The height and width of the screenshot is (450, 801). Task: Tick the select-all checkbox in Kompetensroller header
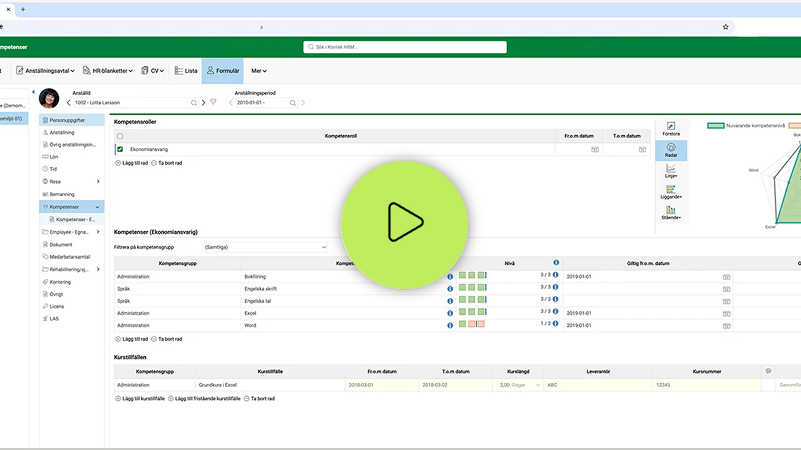[x=120, y=136]
